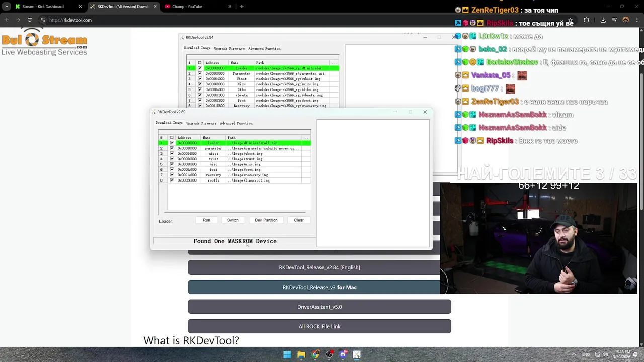The width and height of the screenshot is (644, 362).
Task: Open File Explorer from the taskbar
Action: (x=301, y=354)
